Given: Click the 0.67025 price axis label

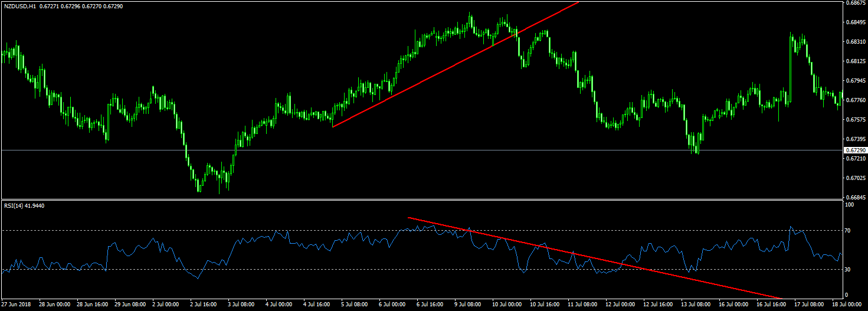Looking at the screenshot, I should pyautogui.click(x=854, y=178).
